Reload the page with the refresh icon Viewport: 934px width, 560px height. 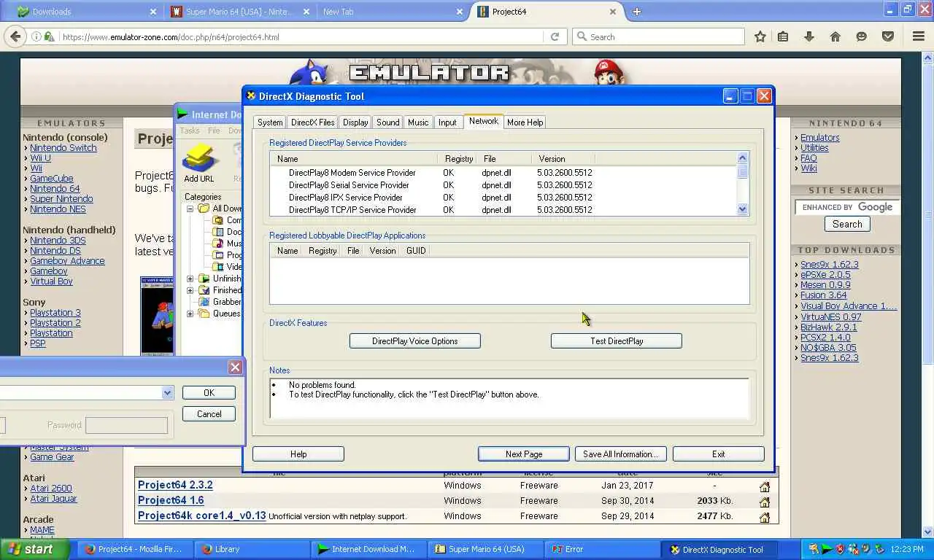pos(555,36)
